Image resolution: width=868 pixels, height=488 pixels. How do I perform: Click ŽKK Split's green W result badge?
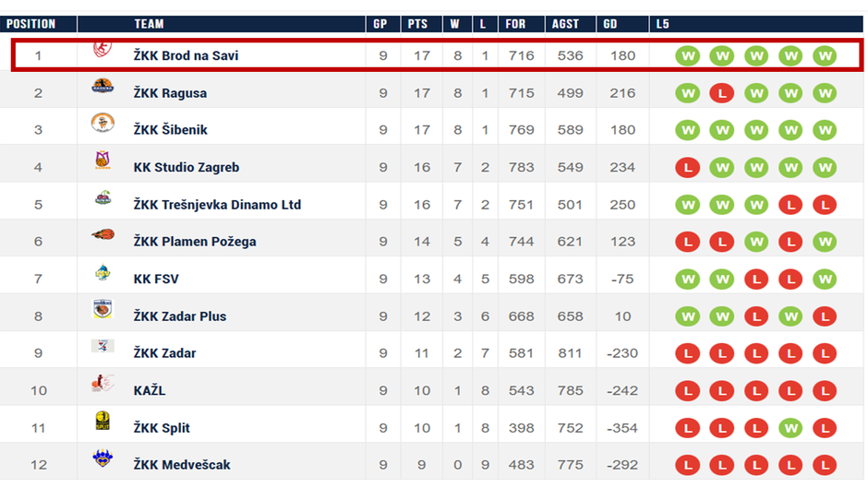click(x=790, y=428)
